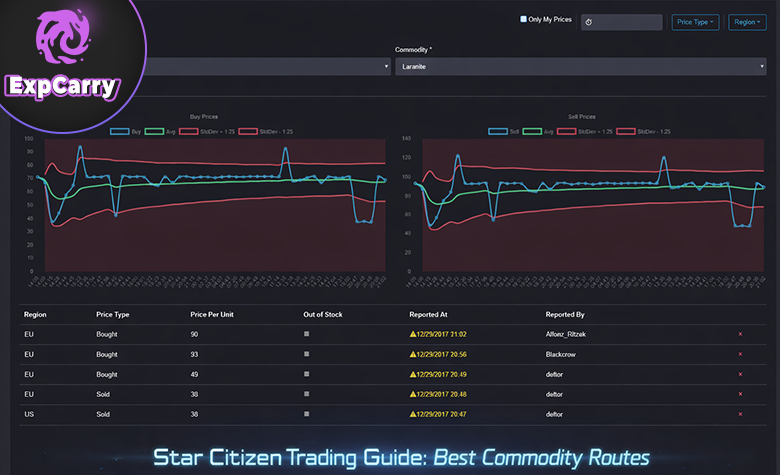Click timestamp 12/29/2017 21:02

click(x=442, y=334)
